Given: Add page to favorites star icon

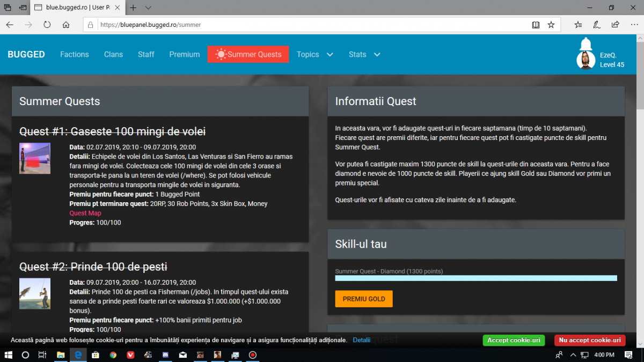Looking at the screenshot, I should click(x=551, y=25).
